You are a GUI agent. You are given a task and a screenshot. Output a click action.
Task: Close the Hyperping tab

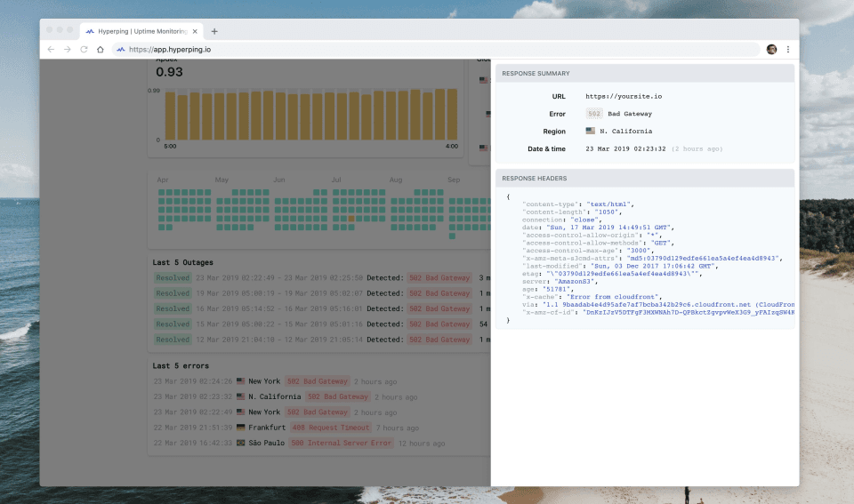coord(195,32)
